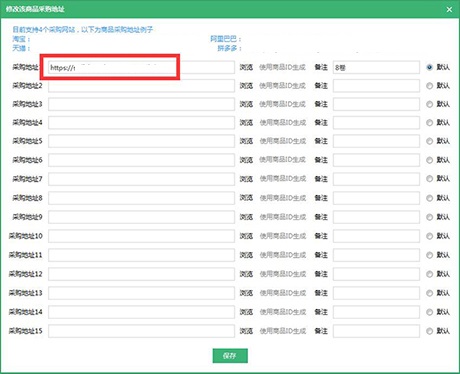The height and width of the screenshot is (374, 460).
Task: Click the 保存 button
Action: tap(230, 356)
